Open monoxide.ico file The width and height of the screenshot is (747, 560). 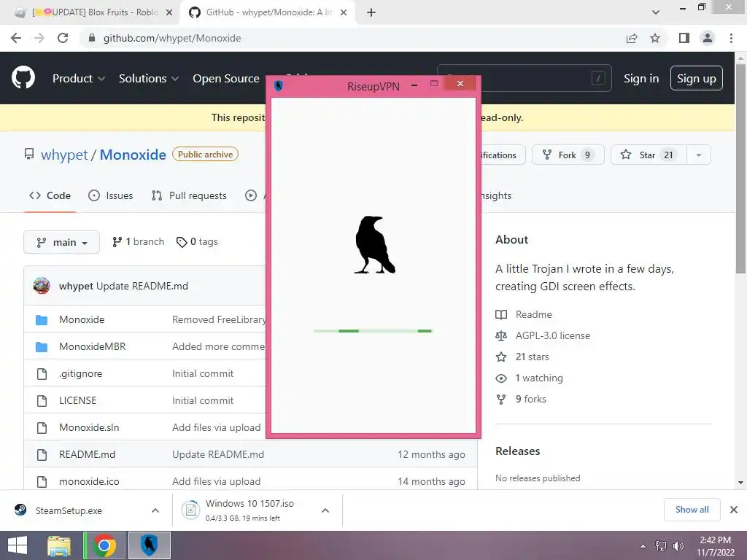(89, 481)
